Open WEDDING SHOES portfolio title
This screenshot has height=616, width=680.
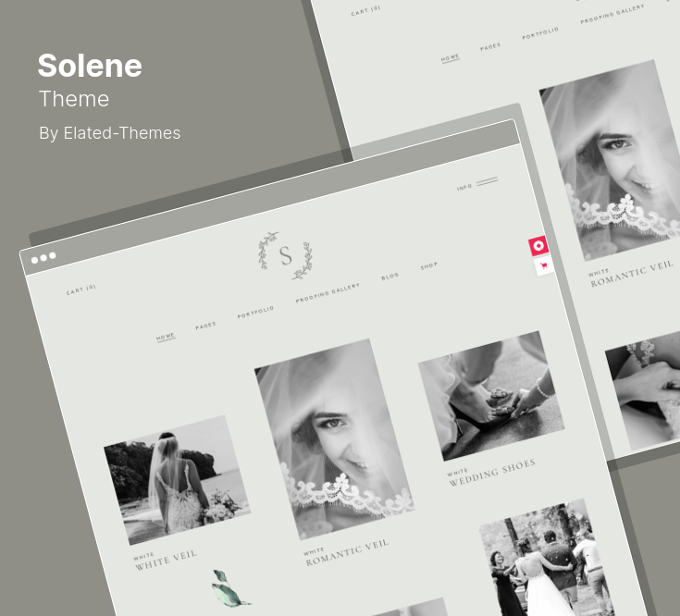[492, 472]
